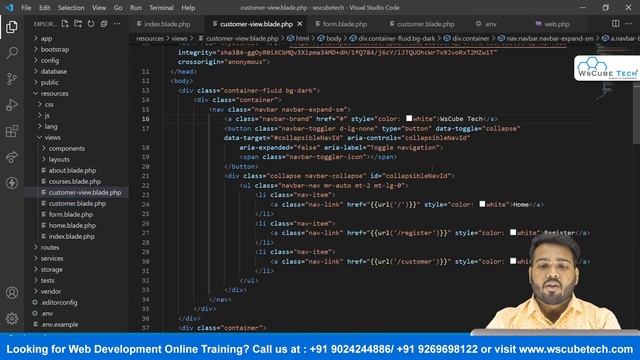The height and width of the screenshot is (360, 640).
Task: Collapse the resources folder
Action: point(54,93)
